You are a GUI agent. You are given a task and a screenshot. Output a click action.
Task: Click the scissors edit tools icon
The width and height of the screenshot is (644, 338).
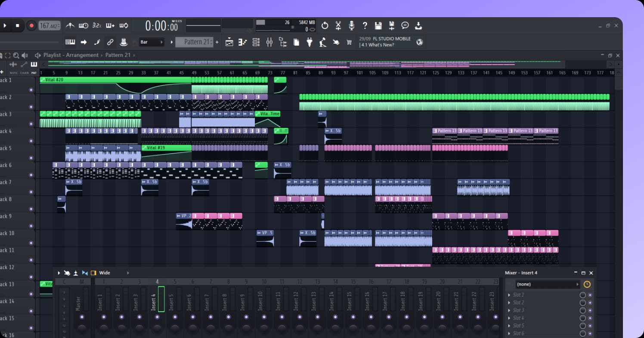[x=338, y=25]
